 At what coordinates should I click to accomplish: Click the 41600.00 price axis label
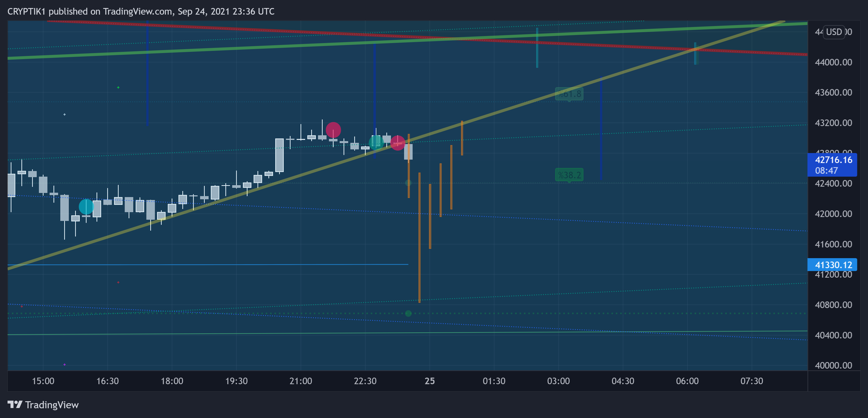click(x=833, y=244)
